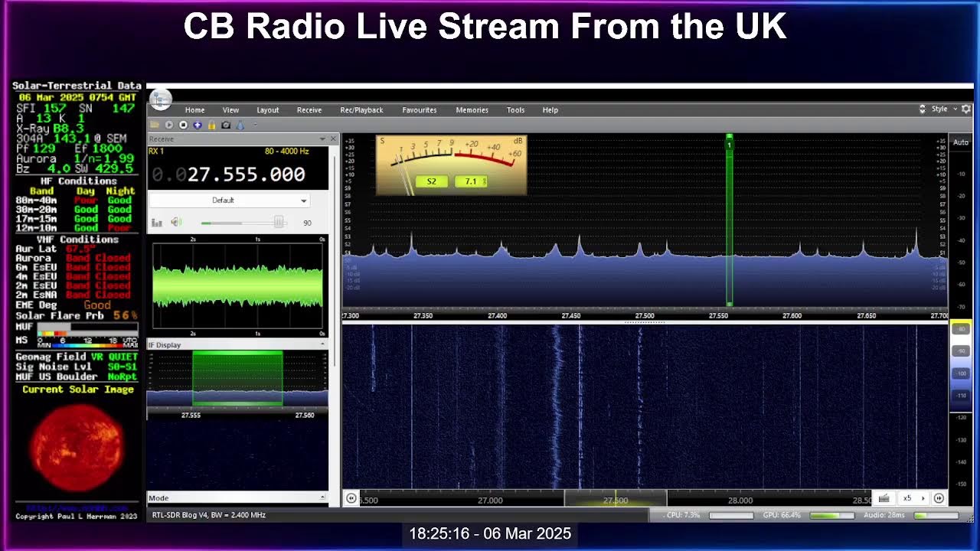Click the left band scroll arrow
The width and height of the screenshot is (980, 551).
[351, 498]
